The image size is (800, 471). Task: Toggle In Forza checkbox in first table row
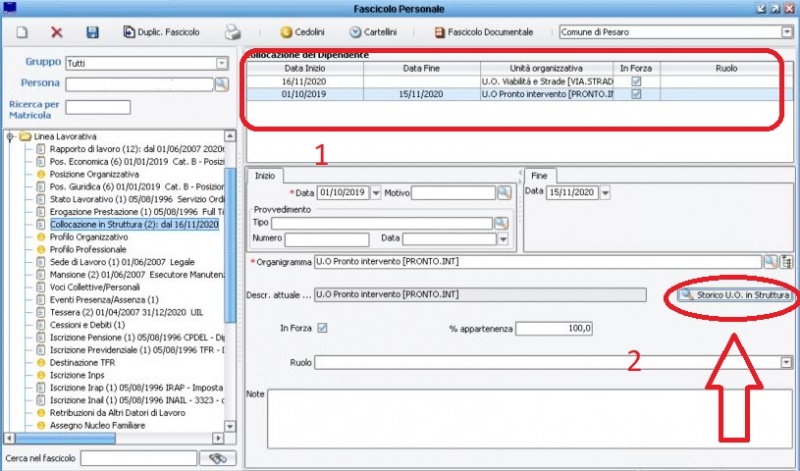point(635,81)
